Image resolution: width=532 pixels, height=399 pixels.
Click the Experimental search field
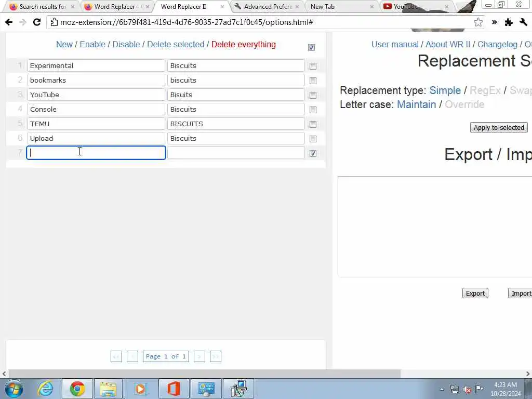pyautogui.click(x=96, y=66)
